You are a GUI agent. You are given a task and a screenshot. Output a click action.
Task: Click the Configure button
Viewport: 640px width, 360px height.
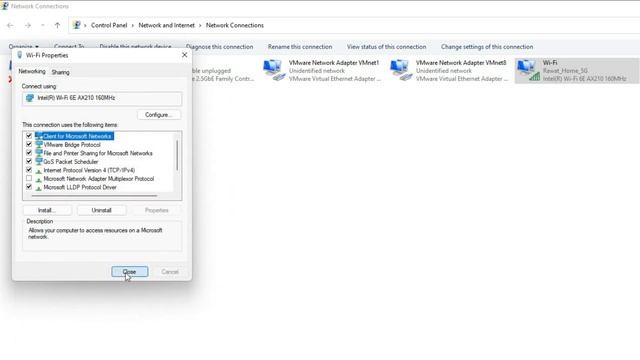(159, 115)
